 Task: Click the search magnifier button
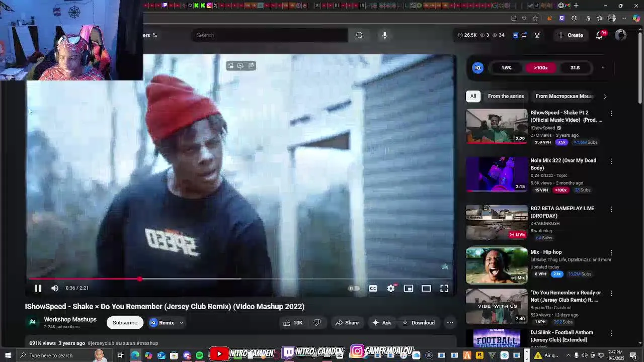[359, 35]
